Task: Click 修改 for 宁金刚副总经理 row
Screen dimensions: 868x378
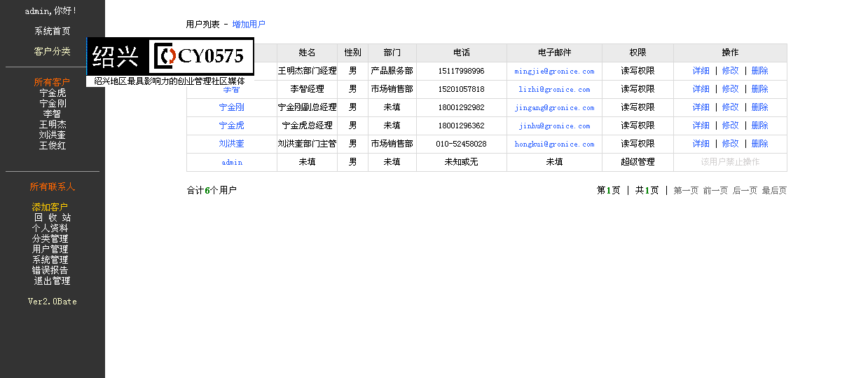Action: click(x=731, y=107)
